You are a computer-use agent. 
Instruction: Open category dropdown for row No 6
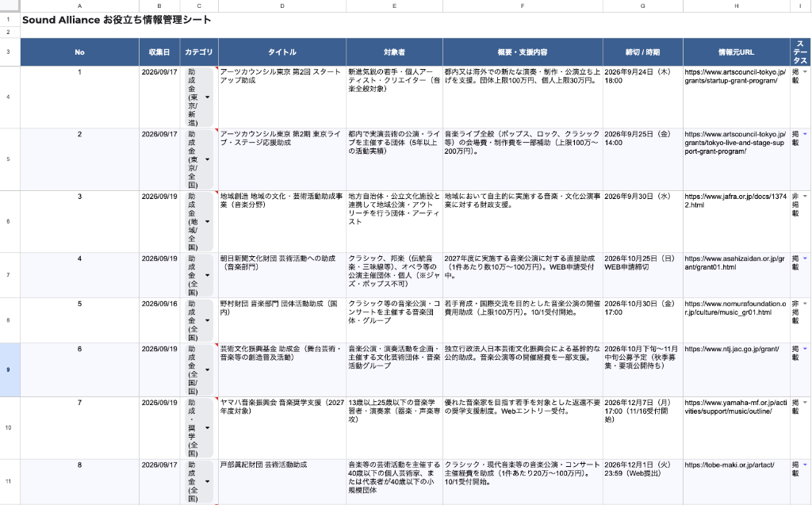207,370
